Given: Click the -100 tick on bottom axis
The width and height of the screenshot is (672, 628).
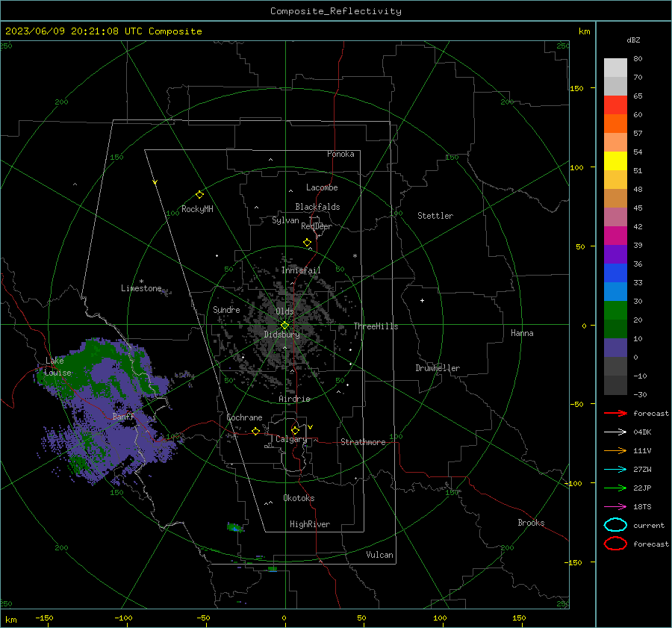Looking at the screenshot, I should [123, 618].
